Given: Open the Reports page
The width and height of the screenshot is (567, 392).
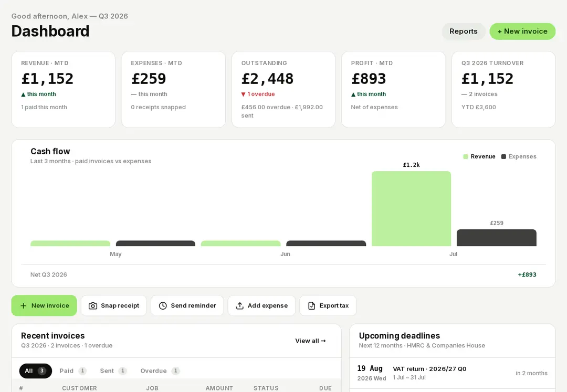Looking at the screenshot, I should coord(463,31).
